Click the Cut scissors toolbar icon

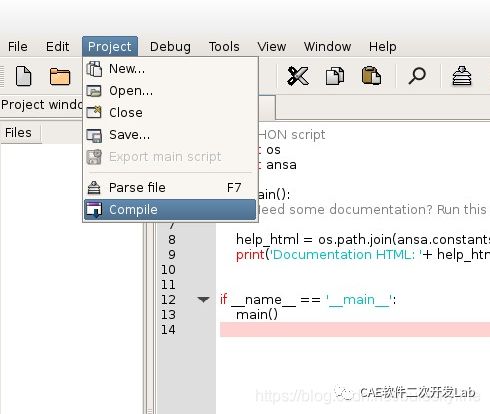[298, 76]
